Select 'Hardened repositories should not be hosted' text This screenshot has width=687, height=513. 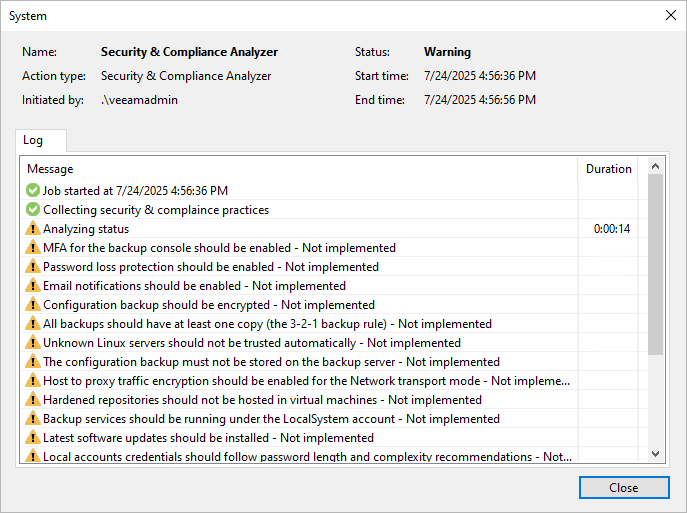tap(262, 400)
